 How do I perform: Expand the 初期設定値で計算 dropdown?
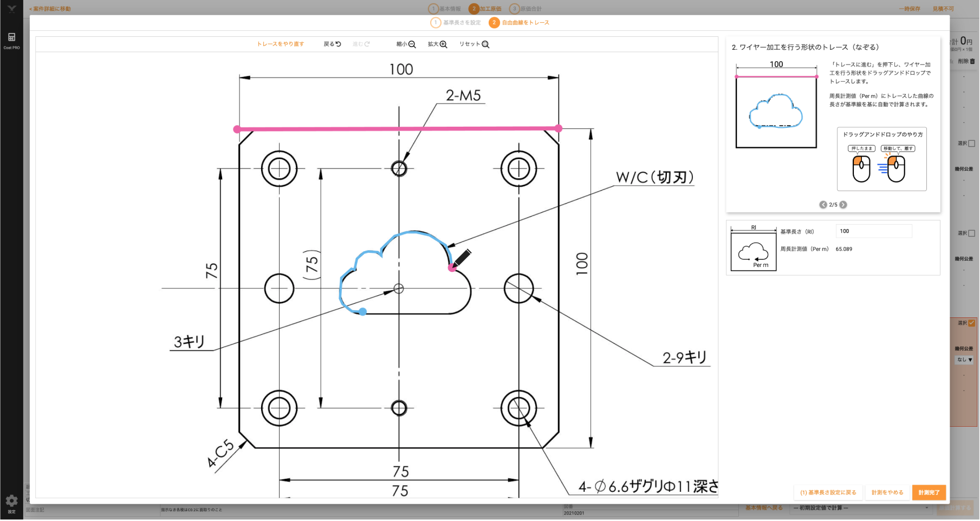(860, 508)
